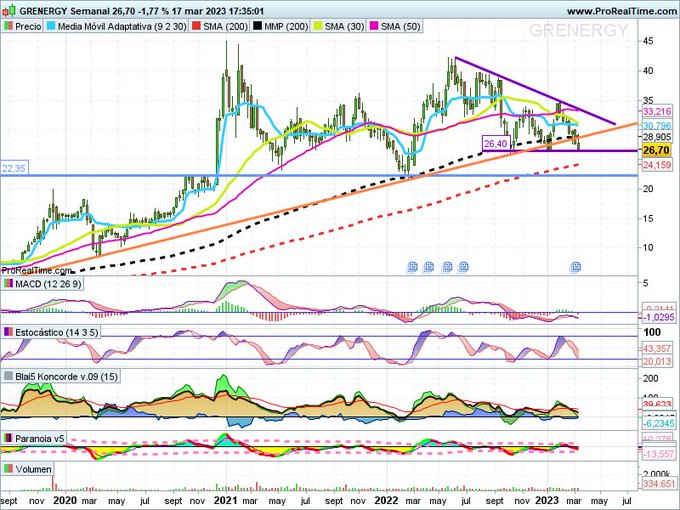
Task: Click the Paranoia v5 panel icon
Action: pos(8,438)
